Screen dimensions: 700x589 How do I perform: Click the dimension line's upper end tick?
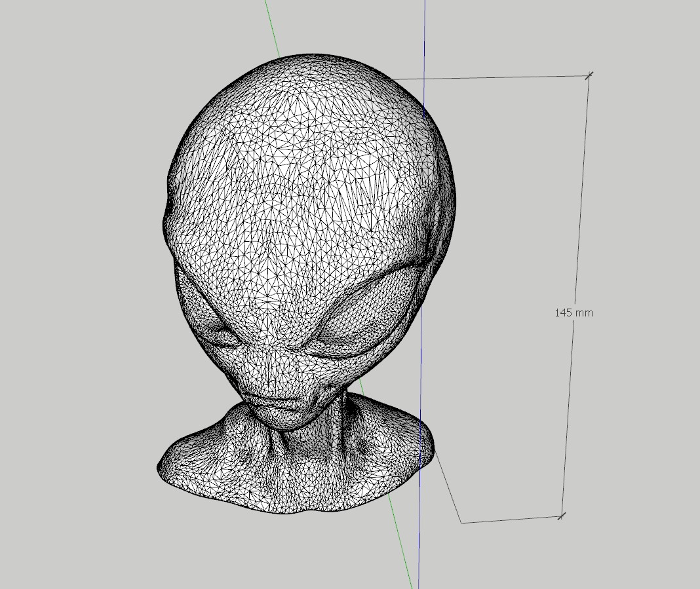click(589, 76)
